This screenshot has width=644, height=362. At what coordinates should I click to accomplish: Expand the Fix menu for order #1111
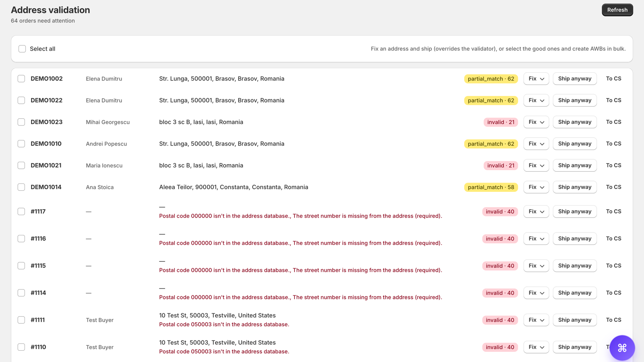click(536, 320)
